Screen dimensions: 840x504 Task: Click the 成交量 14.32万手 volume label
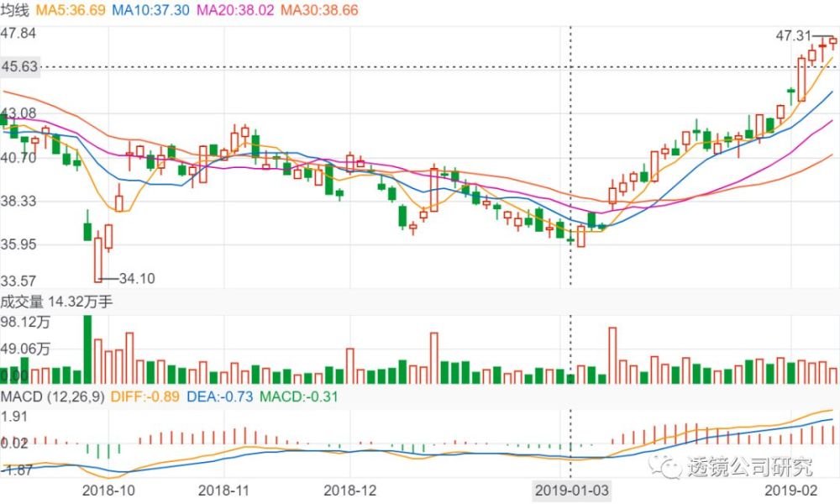[56, 302]
